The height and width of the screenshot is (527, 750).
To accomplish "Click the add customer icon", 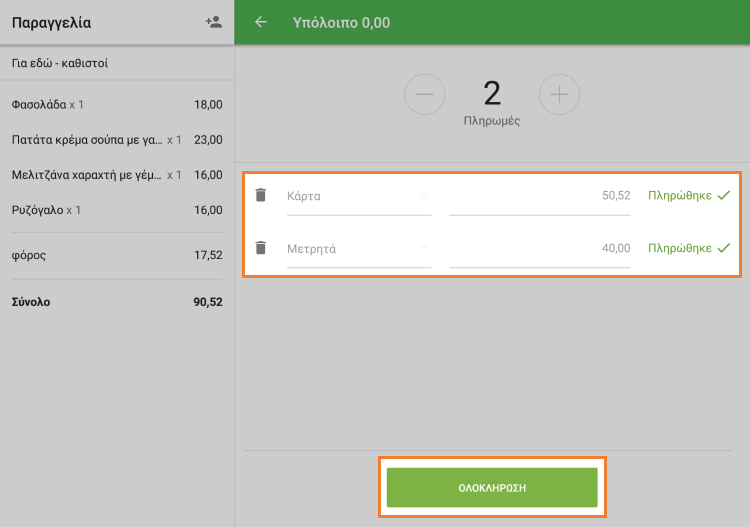I will tap(213, 22).
